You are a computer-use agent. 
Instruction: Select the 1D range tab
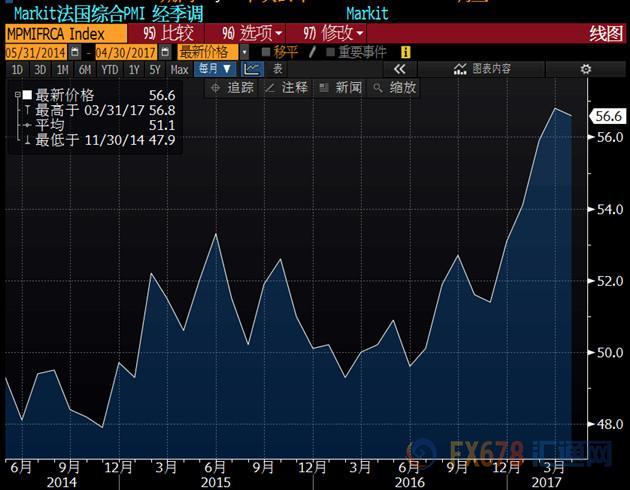tap(17, 70)
